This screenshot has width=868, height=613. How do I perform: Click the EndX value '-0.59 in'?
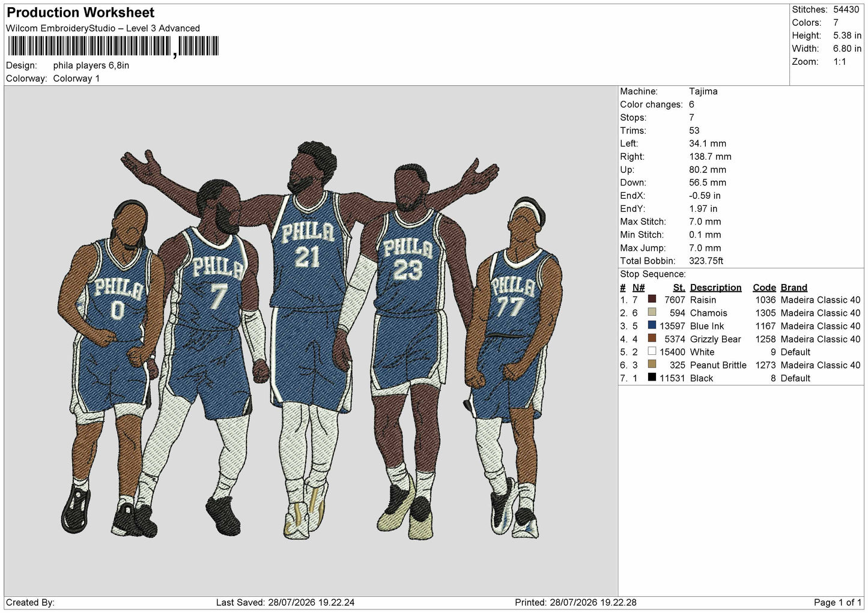click(x=705, y=196)
